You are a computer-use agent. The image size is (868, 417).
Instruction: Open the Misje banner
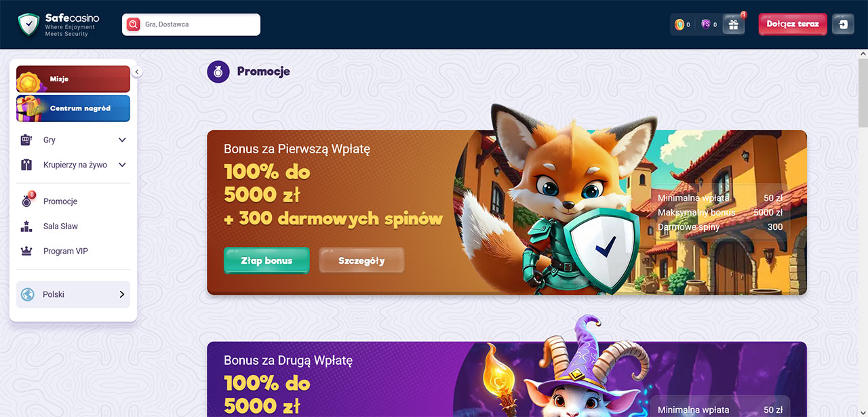pyautogui.click(x=73, y=79)
